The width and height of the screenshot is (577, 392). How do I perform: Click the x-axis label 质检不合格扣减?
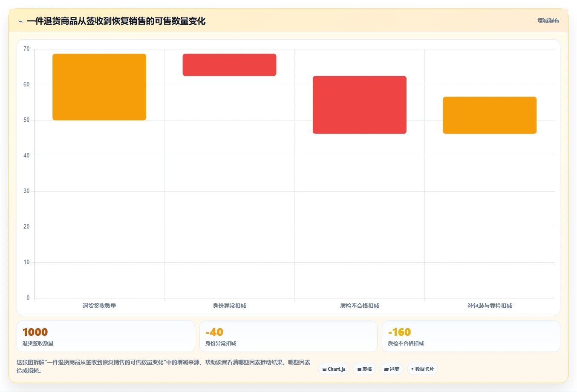click(360, 306)
